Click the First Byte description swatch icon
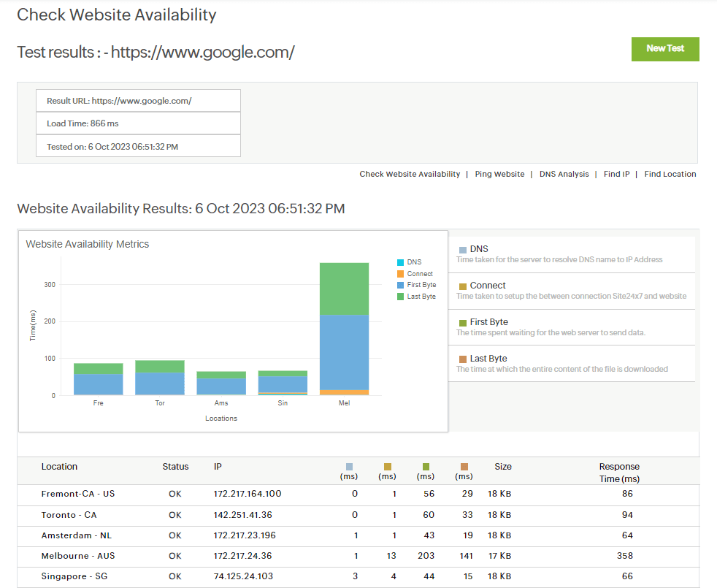 click(x=463, y=323)
